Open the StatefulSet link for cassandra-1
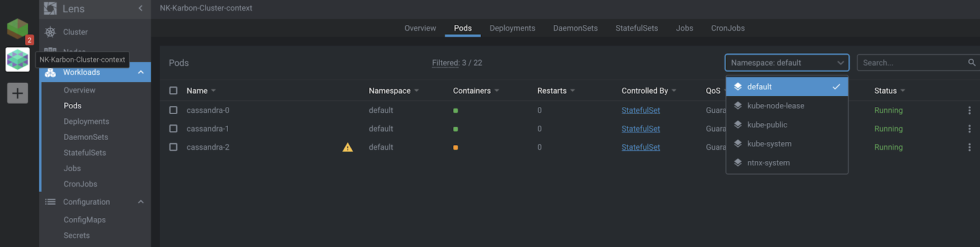 641,129
